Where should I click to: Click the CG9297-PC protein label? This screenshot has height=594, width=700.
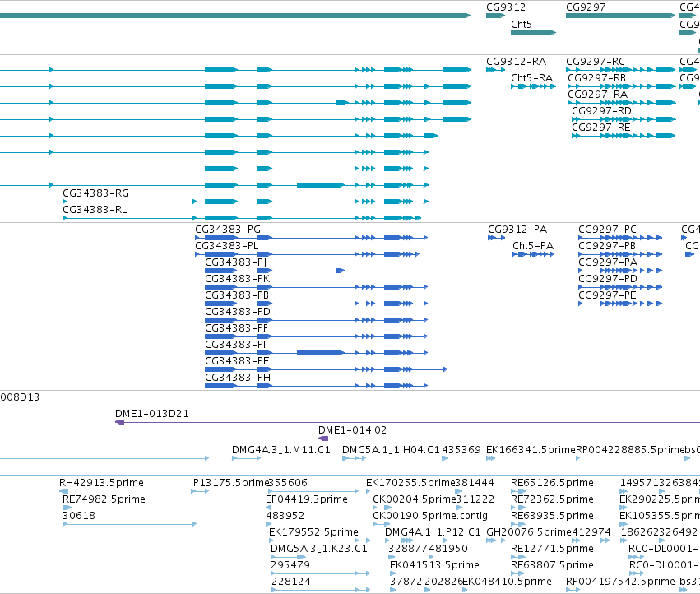(608, 229)
